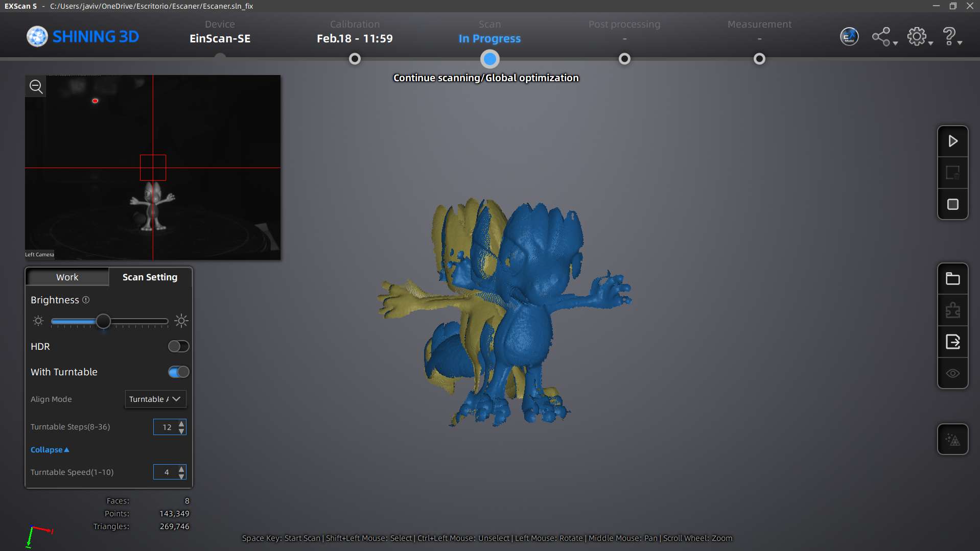The width and height of the screenshot is (980, 551).
Task: Click the mesh generation icon
Action: click(x=952, y=439)
